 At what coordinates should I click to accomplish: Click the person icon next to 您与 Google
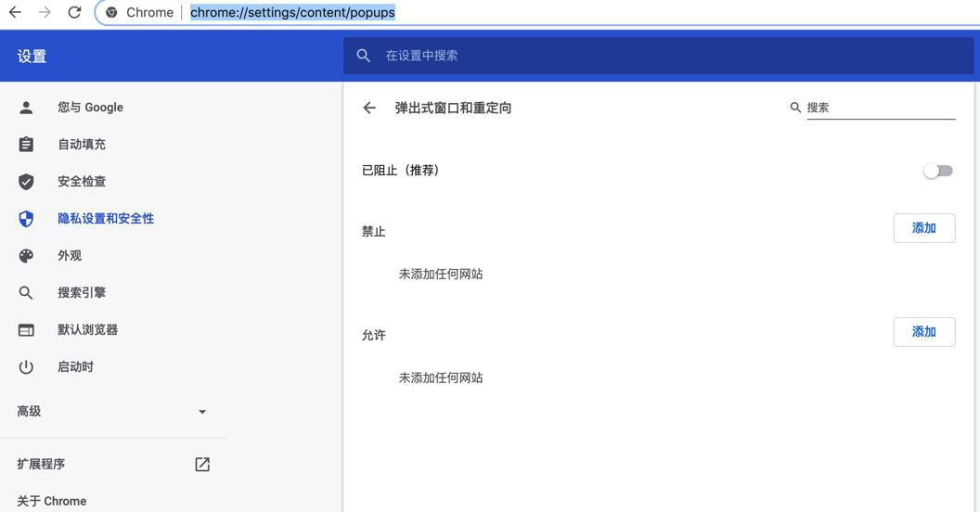pos(26,108)
